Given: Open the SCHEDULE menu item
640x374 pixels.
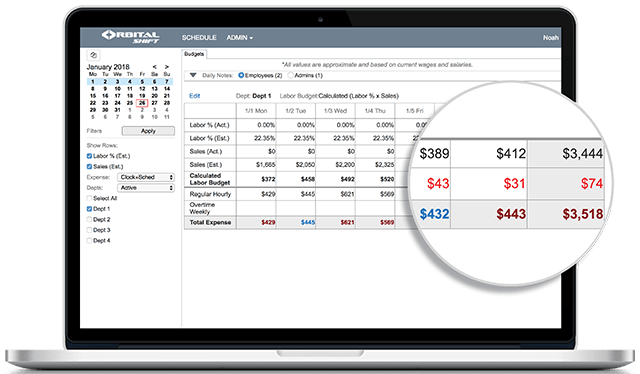Looking at the screenshot, I should click(199, 38).
